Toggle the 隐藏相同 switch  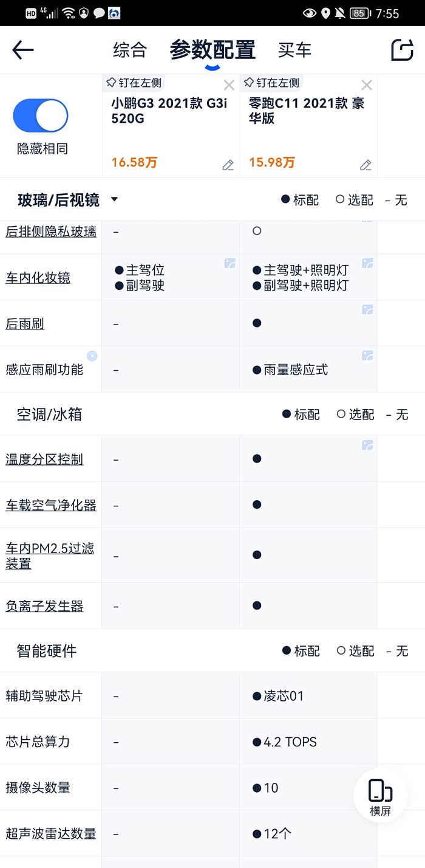[x=41, y=115]
